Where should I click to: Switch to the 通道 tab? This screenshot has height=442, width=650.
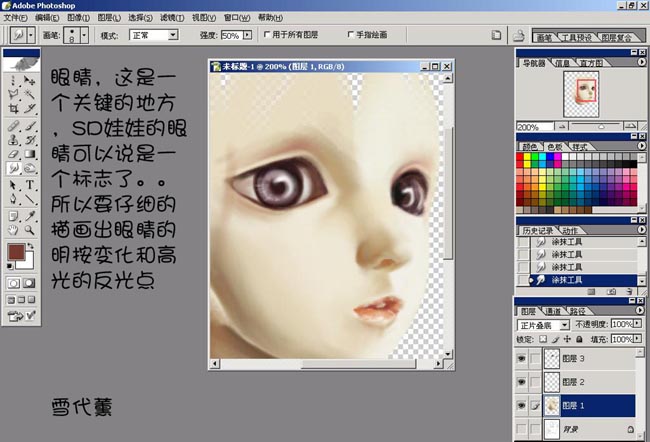(x=553, y=311)
